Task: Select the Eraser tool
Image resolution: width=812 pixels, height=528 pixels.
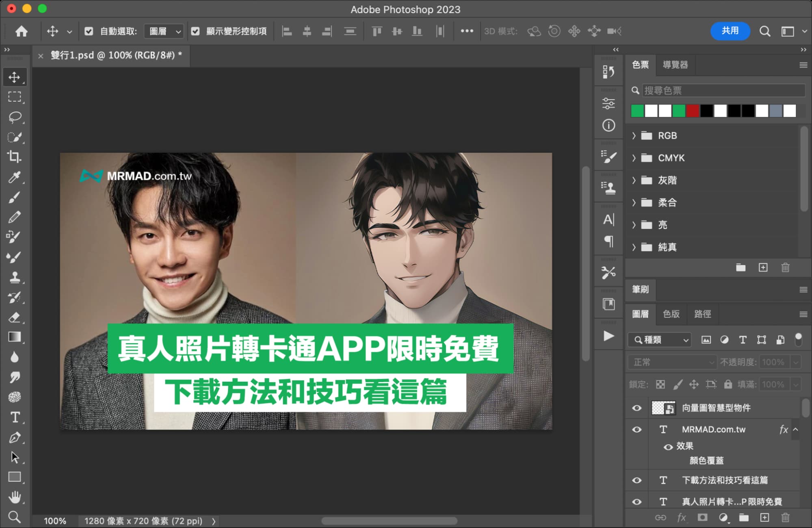Action: [x=15, y=317]
